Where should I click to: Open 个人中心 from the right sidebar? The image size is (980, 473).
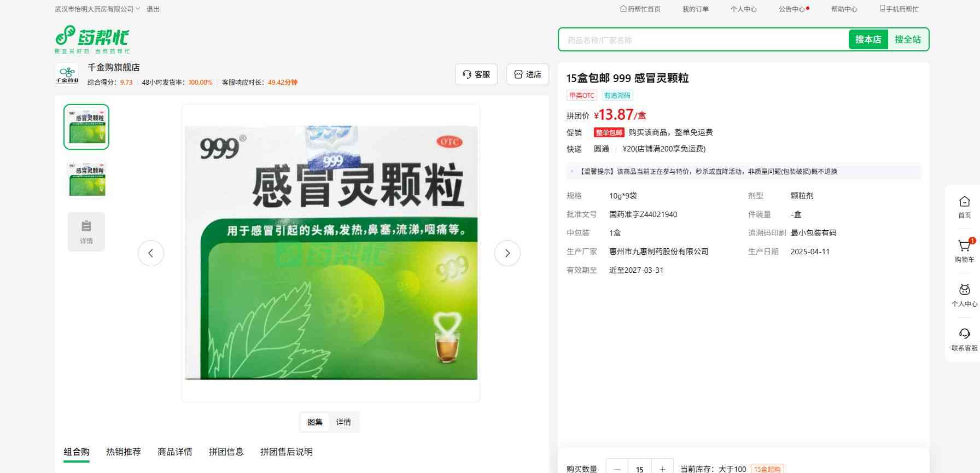click(964, 295)
